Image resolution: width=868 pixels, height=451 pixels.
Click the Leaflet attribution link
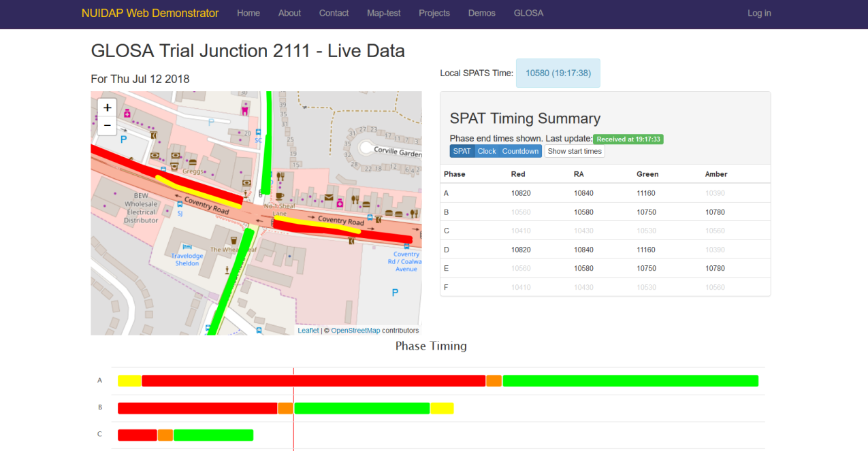(307, 330)
